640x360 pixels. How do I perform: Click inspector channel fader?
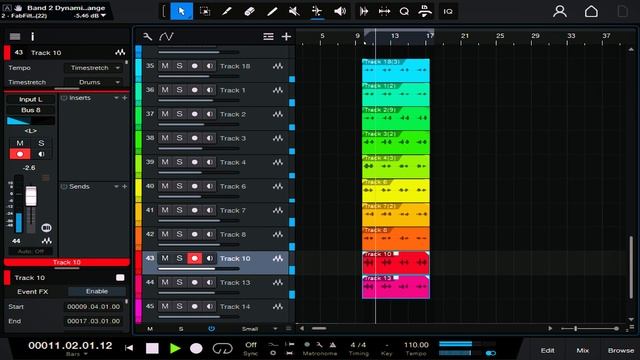[x=31, y=196]
